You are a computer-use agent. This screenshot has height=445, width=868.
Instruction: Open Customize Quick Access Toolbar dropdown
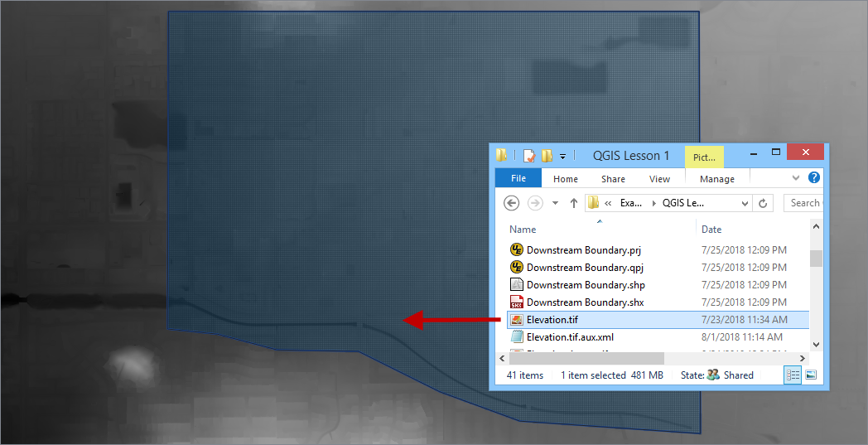[563, 156]
